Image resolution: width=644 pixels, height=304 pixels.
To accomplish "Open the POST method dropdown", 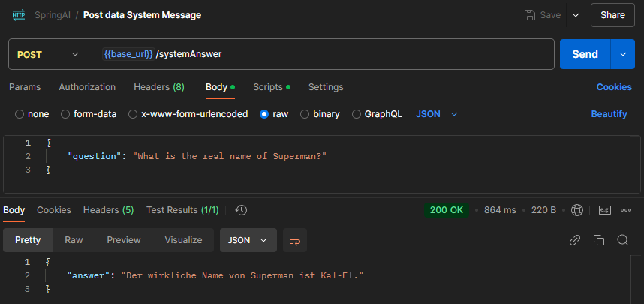I will coord(48,54).
